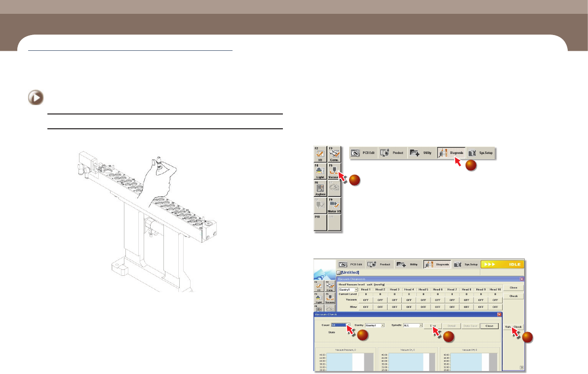Click the yellow IDLE status indicator
This screenshot has height=374, width=588.
click(502, 264)
